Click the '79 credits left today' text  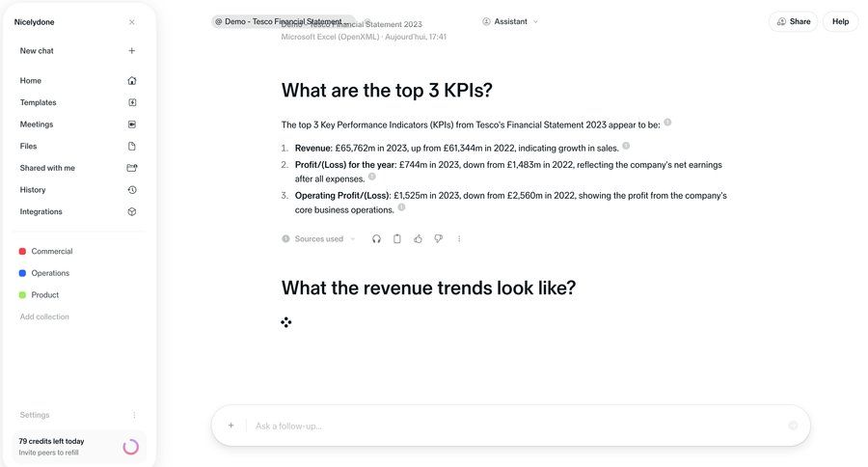[51, 442]
